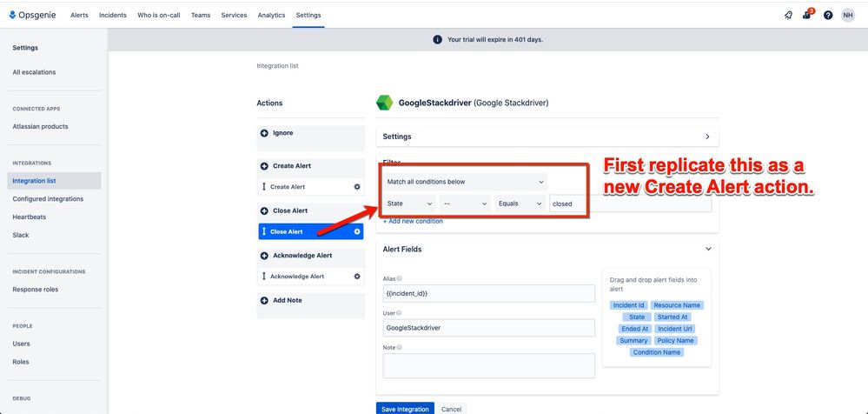Grab reorder handle of Acknowledge Alert rule
The image size is (868, 414).
pyautogui.click(x=264, y=276)
